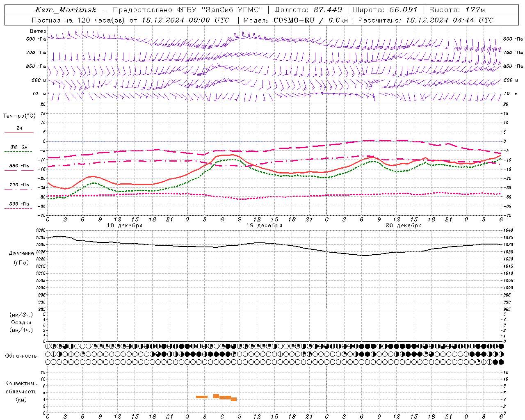The height and width of the screenshot is (420, 525).
Task: Click forecast start time 18.12.2024 00:00 UTC
Action: (186, 20)
